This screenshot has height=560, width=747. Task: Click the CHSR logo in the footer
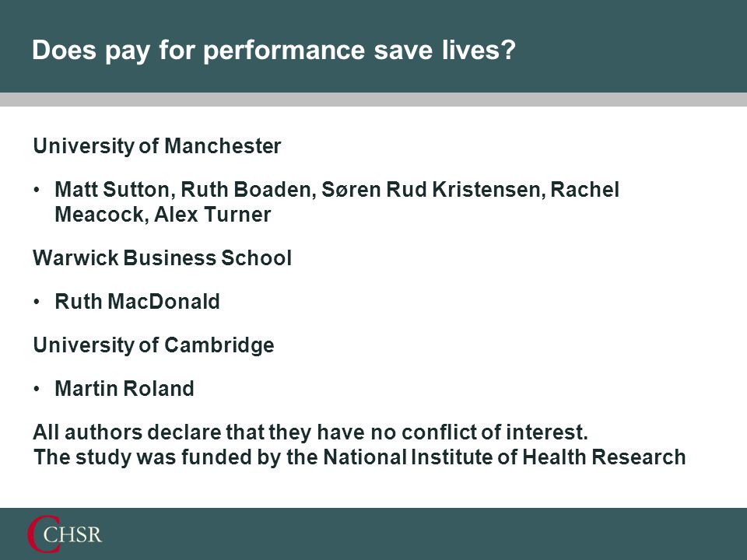[x=65, y=534]
